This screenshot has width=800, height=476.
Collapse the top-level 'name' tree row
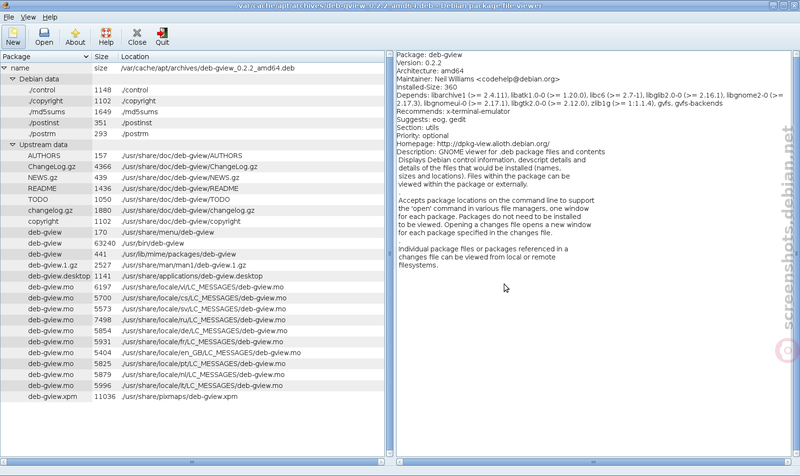coord(5,68)
